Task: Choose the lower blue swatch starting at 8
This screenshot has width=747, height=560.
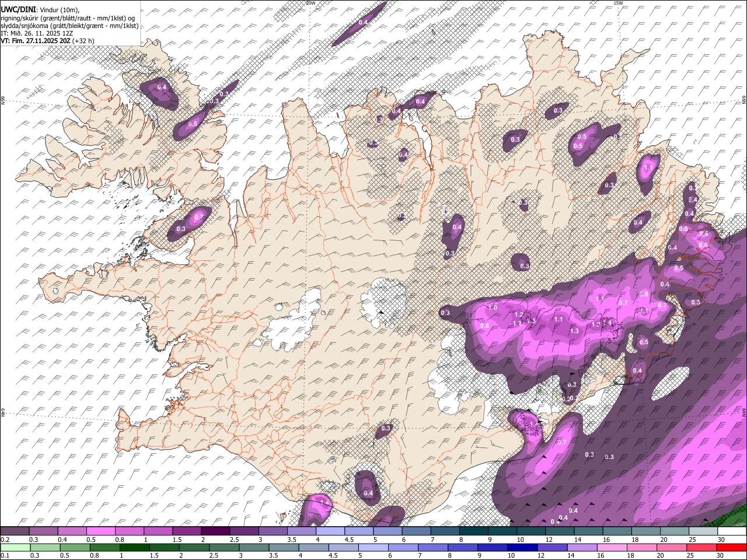Action: coord(463,547)
